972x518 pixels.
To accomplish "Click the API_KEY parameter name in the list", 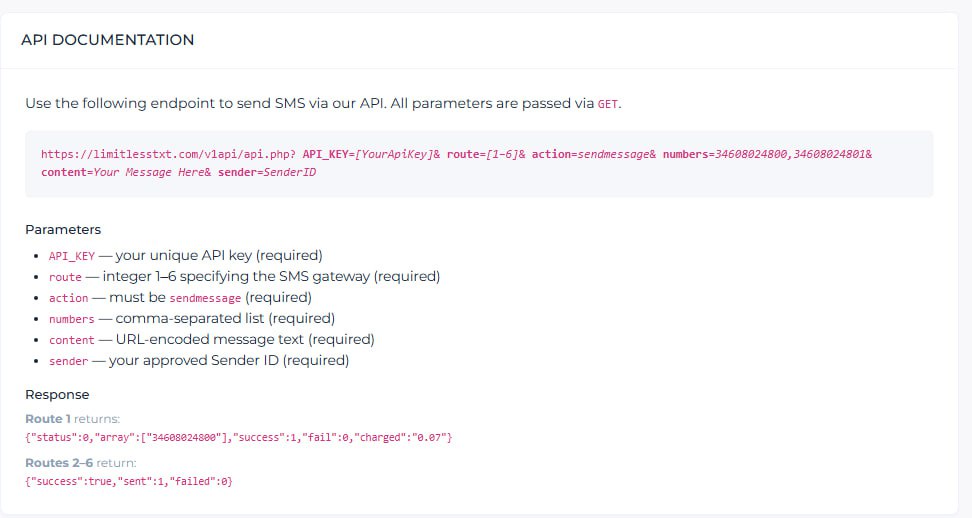I will click(x=72, y=256).
